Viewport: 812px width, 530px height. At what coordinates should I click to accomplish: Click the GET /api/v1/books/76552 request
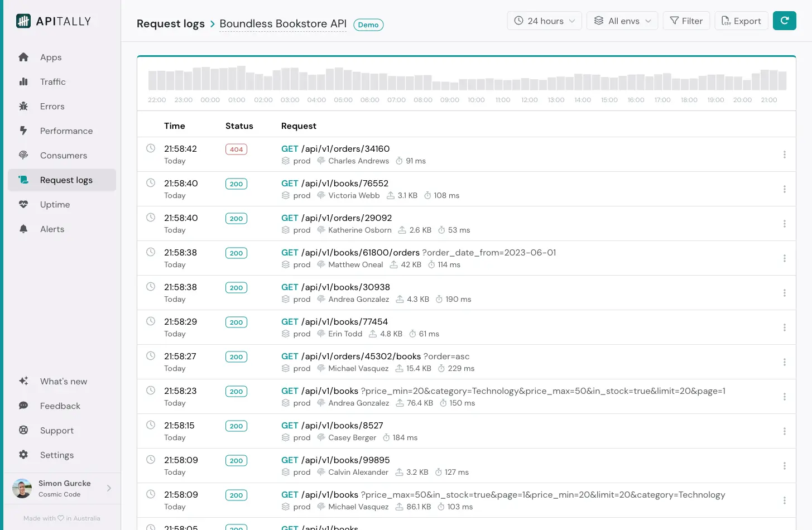pos(335,184)
